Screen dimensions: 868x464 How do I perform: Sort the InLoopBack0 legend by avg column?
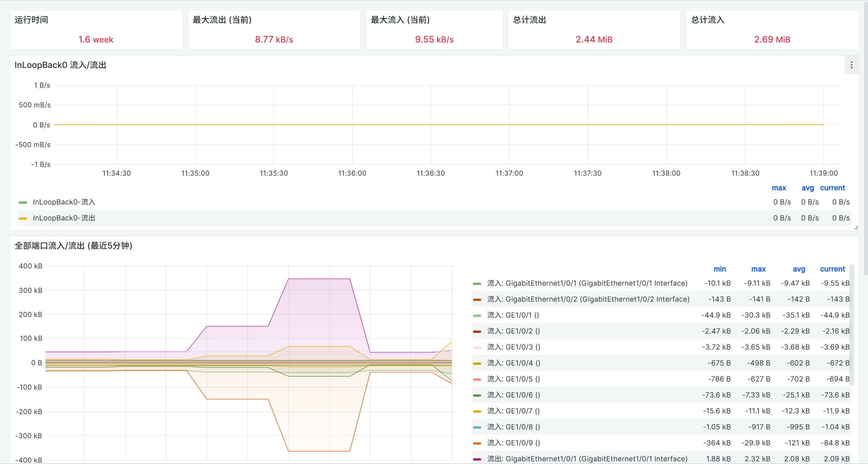tap(807, 188)
